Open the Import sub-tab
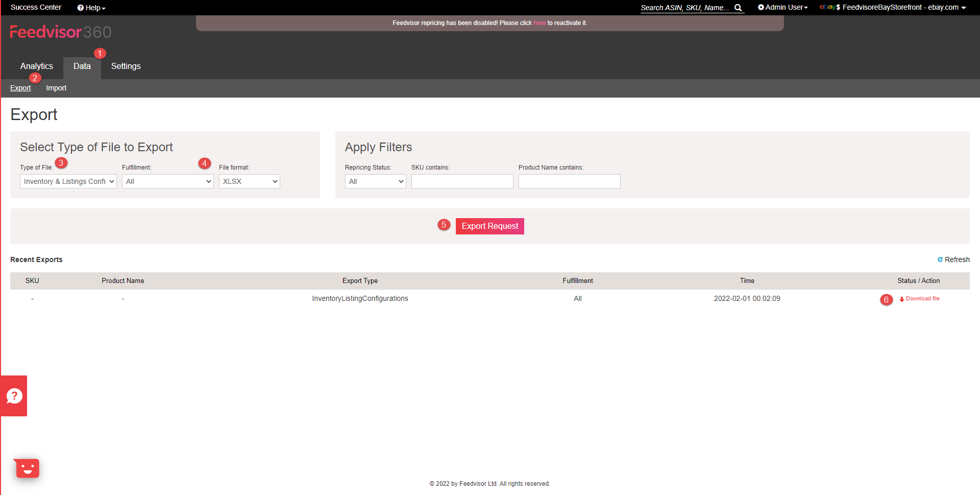Viewport: 980px width, 495px height. click(56, 88)
